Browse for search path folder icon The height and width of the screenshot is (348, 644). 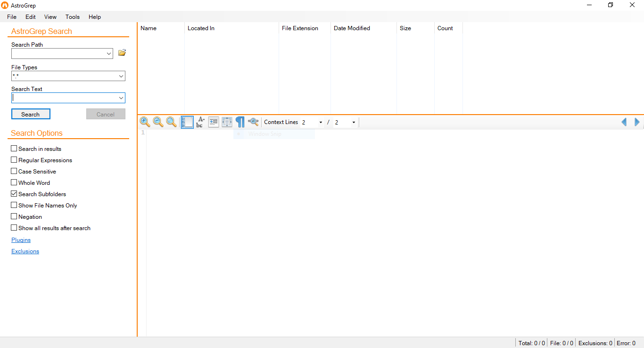pos(122,53)
